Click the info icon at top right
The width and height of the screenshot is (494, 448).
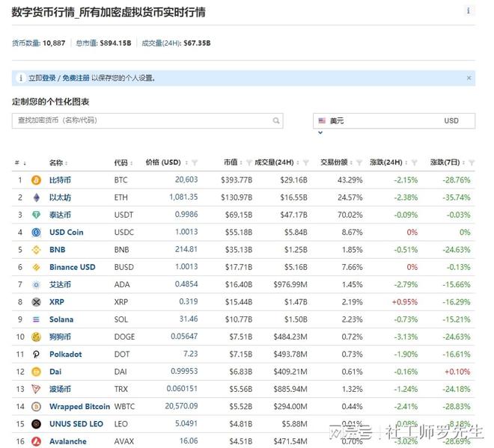[468, 10]
